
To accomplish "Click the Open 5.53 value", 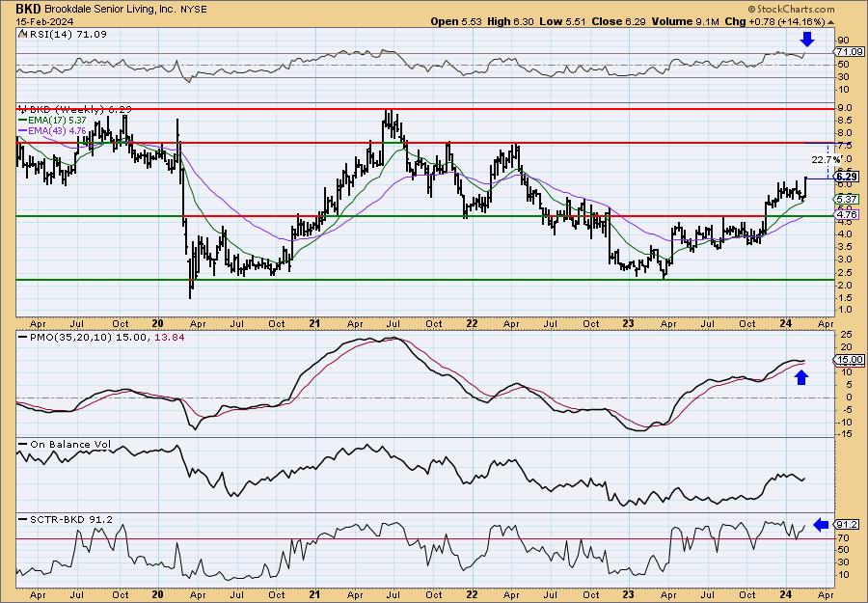I will (x=457, y=21).
